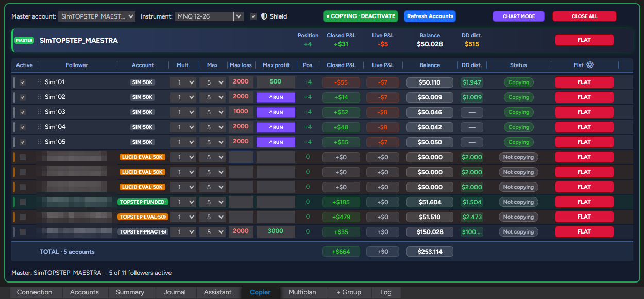644x299 pixels.
Task: Click the Max loss field for Sim103
Action: [241, 112]
